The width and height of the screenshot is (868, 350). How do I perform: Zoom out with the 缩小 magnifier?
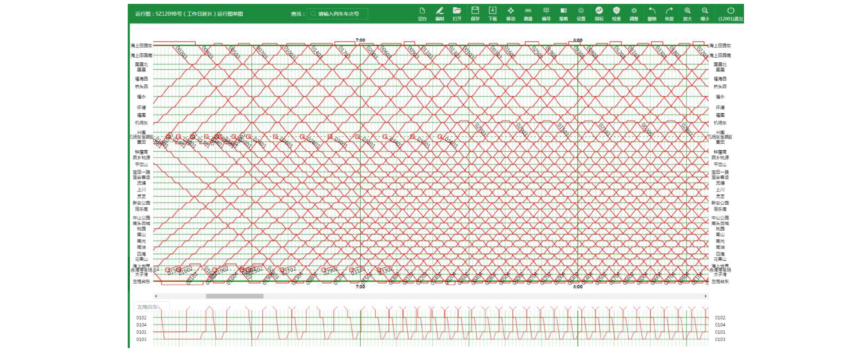[x=705, y=14]
